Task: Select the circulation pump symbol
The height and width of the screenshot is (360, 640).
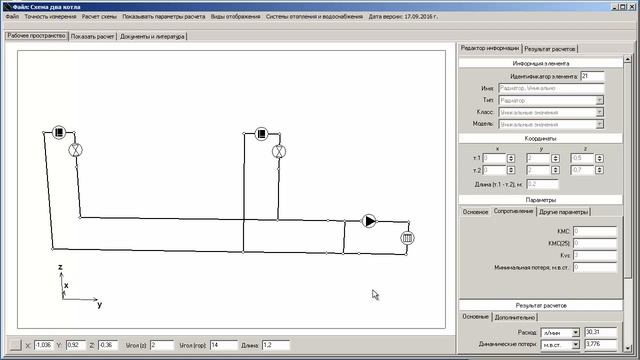Action: point(369,221)
